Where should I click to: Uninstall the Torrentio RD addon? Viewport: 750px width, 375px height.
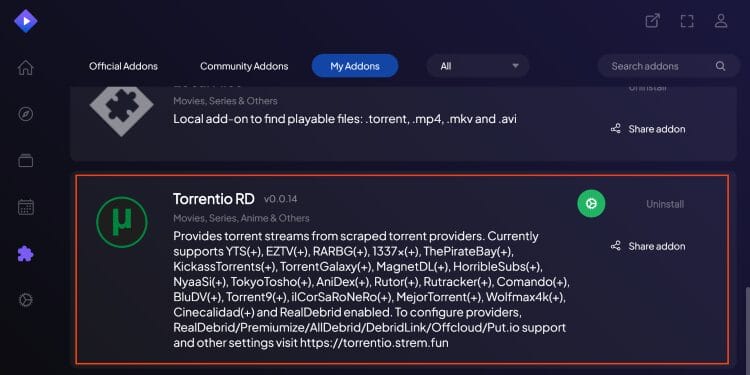(x=665, y=204)
